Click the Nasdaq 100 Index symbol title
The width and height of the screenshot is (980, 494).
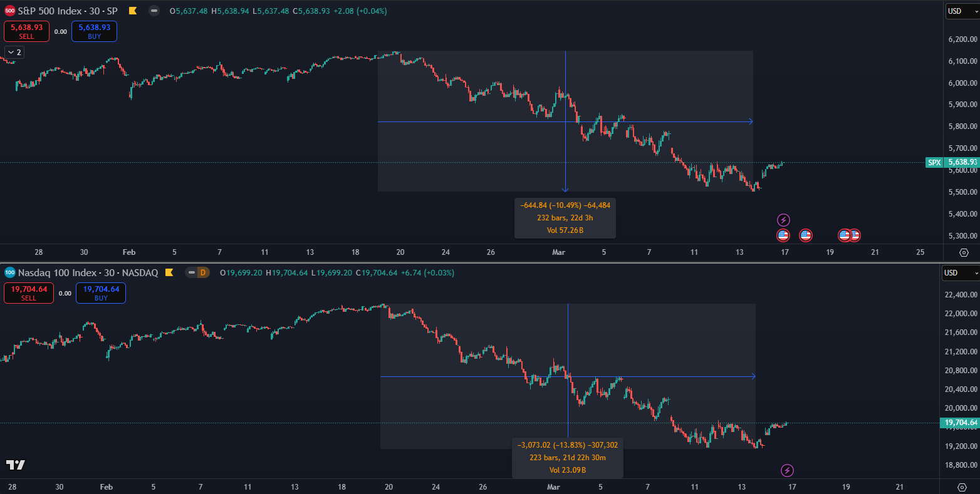[88, 272]
